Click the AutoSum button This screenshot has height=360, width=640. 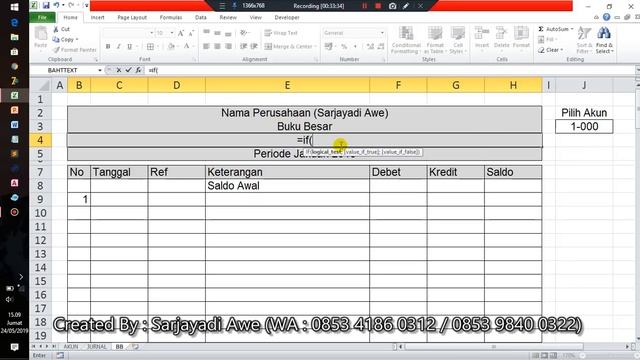click(x=555, y=29)
